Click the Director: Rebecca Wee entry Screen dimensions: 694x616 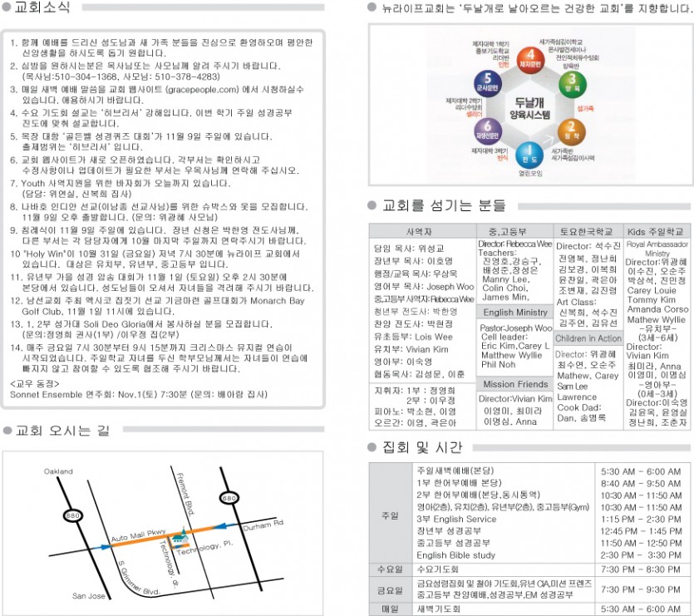pos(514,244)
